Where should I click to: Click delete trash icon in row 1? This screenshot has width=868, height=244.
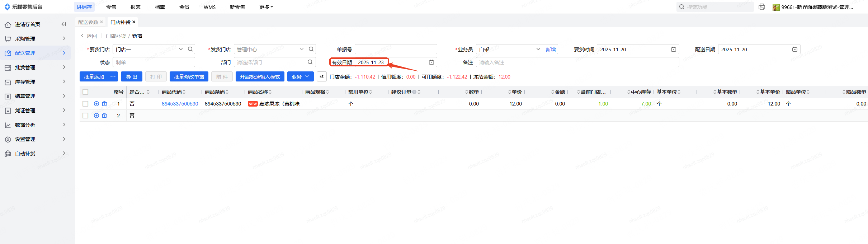tap(104, 104)
